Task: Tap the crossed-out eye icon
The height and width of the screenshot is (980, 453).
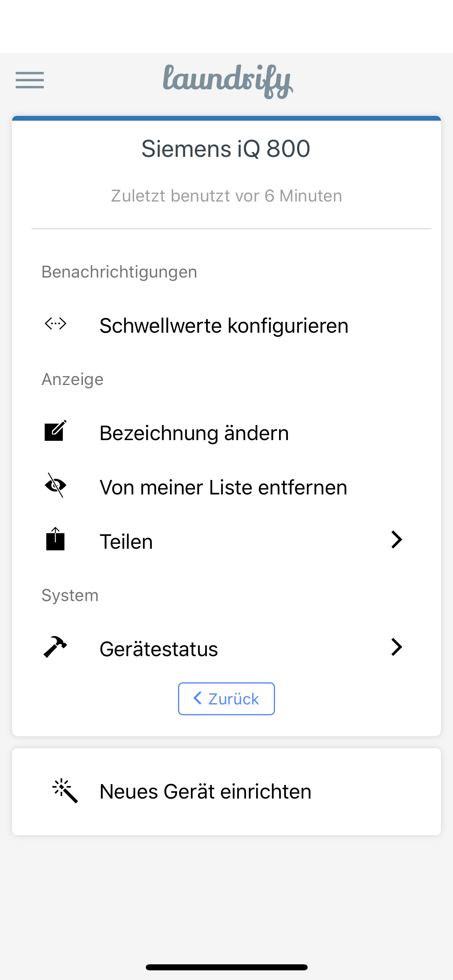Action: point(56,485)
